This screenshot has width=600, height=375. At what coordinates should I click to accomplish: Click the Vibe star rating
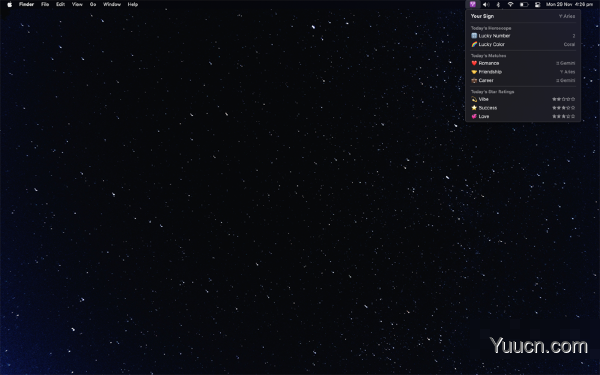563,99
